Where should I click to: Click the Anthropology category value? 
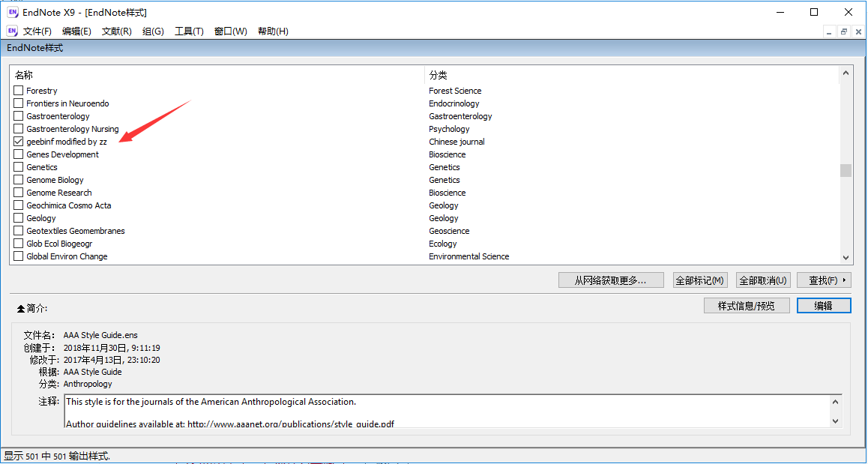point(88,384)
